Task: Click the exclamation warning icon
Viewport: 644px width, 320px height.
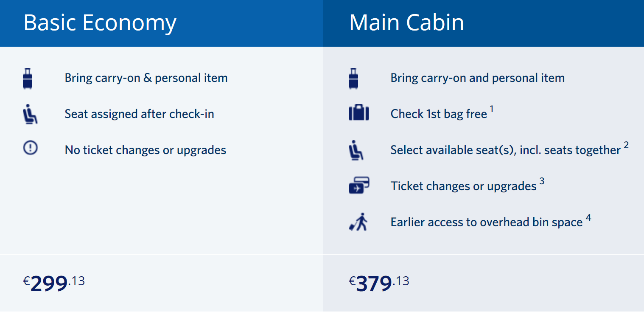Action: click(30, 148)
